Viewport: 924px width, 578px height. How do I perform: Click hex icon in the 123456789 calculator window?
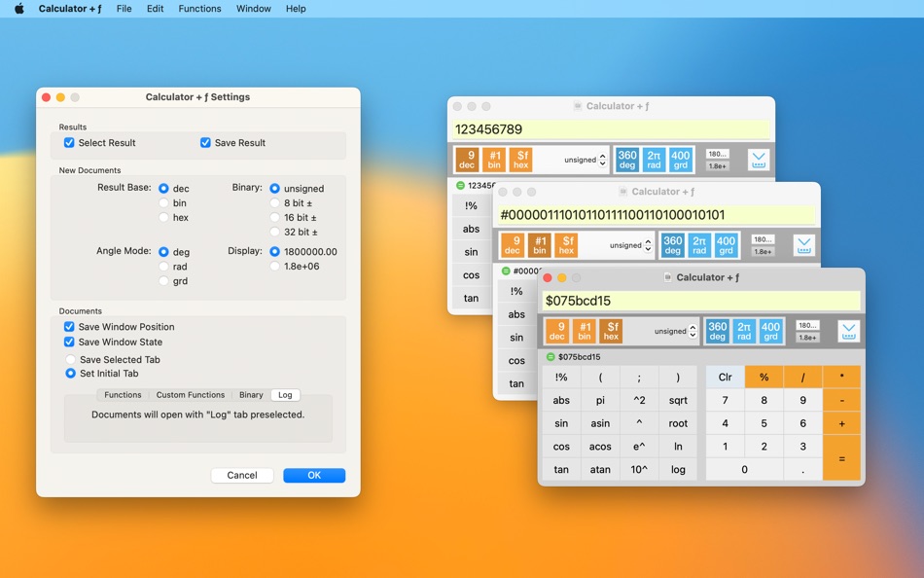point(521,160)
